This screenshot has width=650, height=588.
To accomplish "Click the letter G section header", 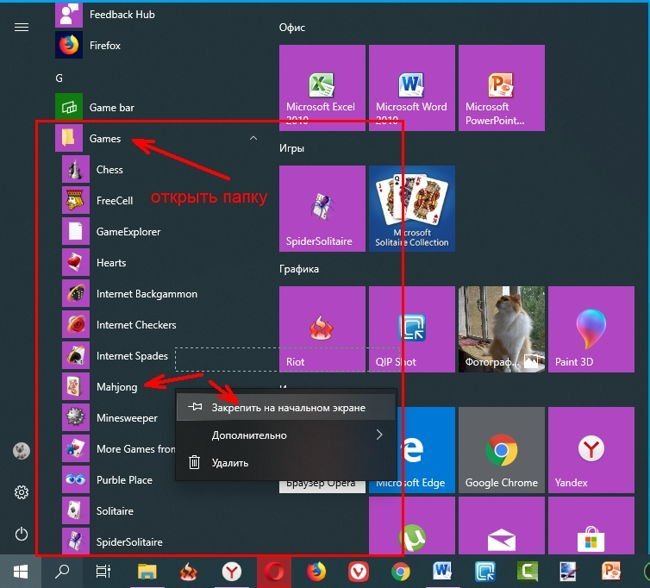I will click(59, 78).
